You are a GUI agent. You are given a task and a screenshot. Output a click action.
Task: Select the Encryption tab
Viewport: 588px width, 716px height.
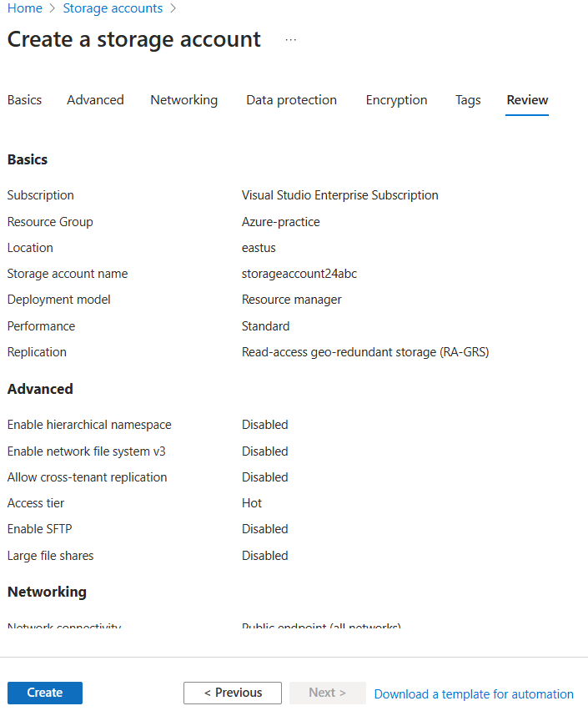point(396,100)
